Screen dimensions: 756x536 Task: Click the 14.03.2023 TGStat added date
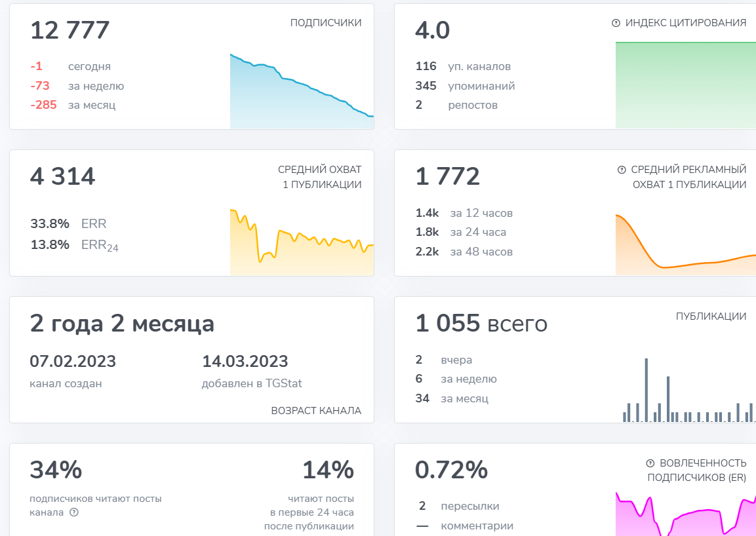tap(245, 361)
